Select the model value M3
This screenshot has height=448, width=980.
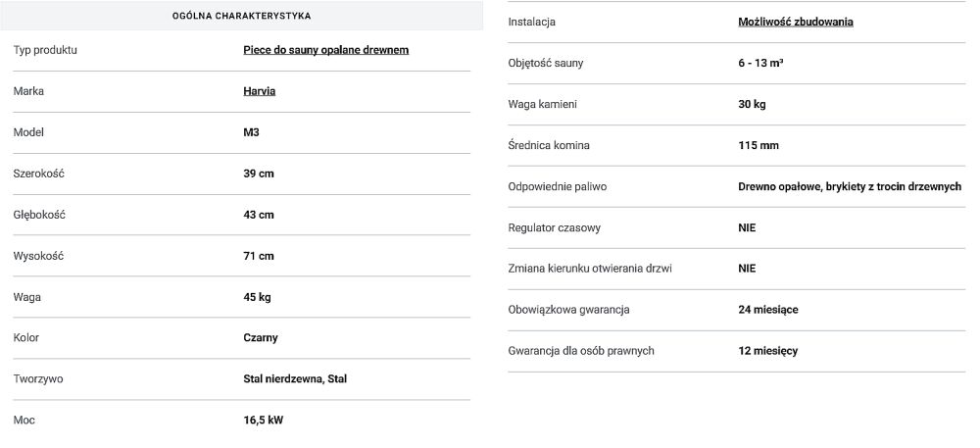pos(251,132)
